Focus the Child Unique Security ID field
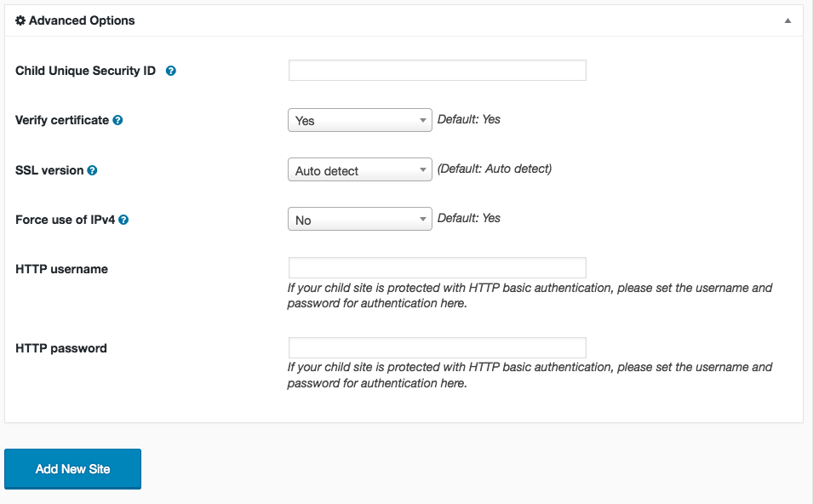Screen dimensions: 813x504 [437, 71]
